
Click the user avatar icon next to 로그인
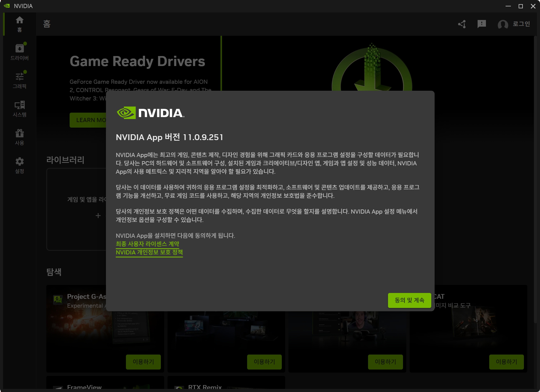click(503, 24)
